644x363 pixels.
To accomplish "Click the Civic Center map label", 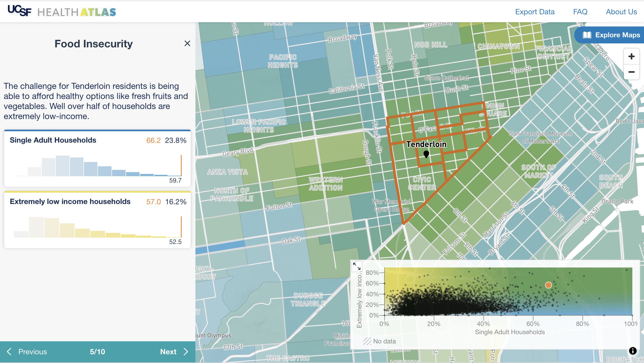I will pos(422,183).
